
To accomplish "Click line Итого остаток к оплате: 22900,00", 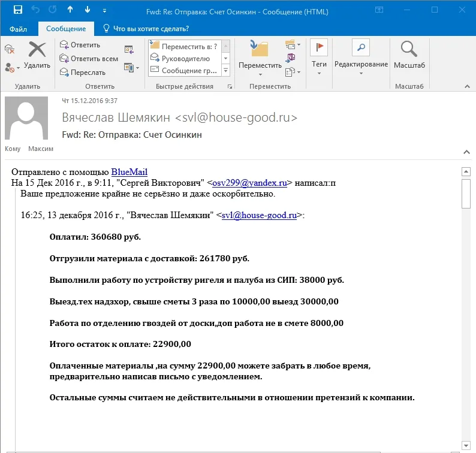I will (120, 344).
